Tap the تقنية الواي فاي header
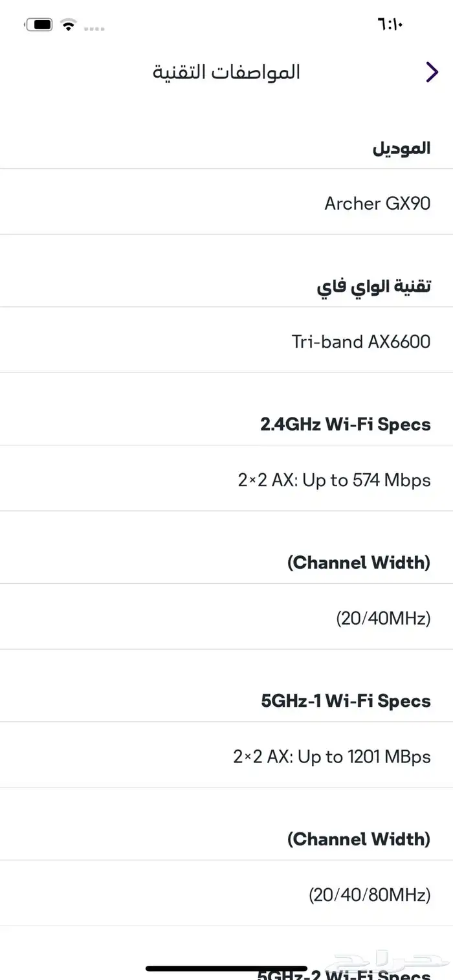The height and width of the screenshot is (980, 453). point(373,285)
